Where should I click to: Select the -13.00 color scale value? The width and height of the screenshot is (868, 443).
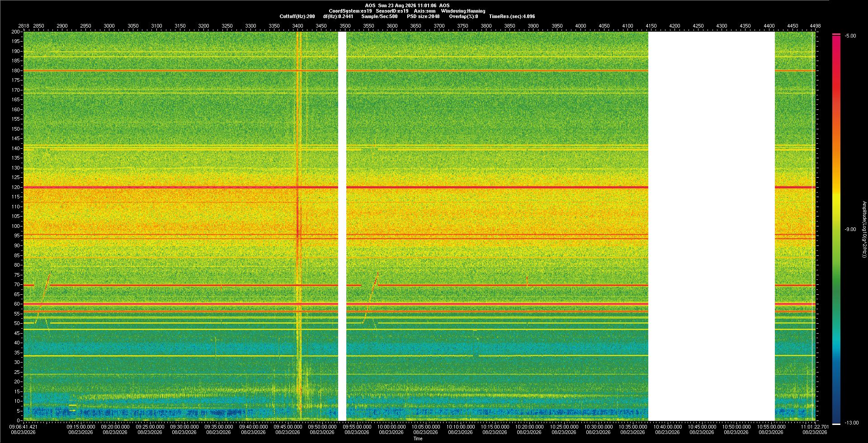point(851,423)
